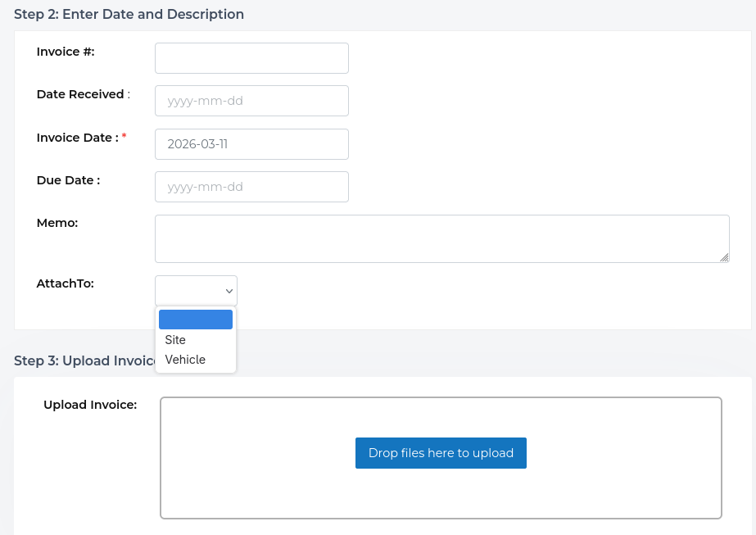The width and height of the screenshot is (756, 535).
Task: Choose the blank option in AttachTo list
Action: [x=196, y=319]
